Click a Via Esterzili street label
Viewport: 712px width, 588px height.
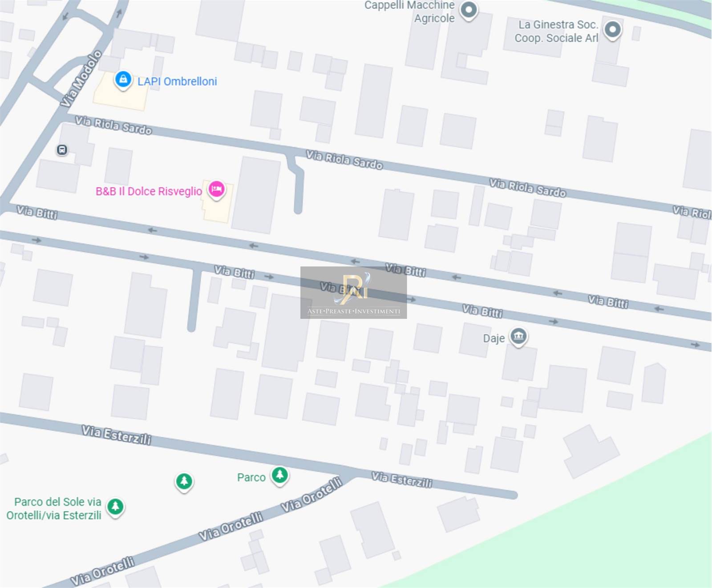click(x=116, y=435)
